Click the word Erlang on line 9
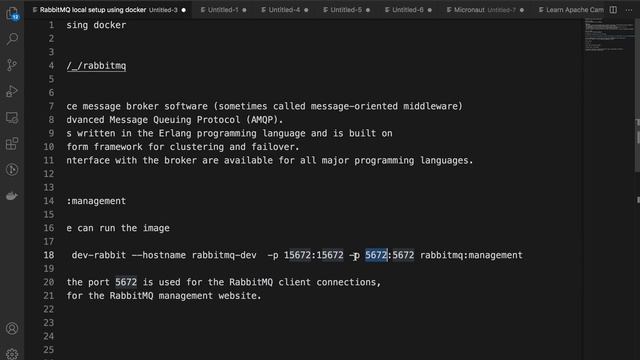The image size is (640, 360). pos(175,133)
